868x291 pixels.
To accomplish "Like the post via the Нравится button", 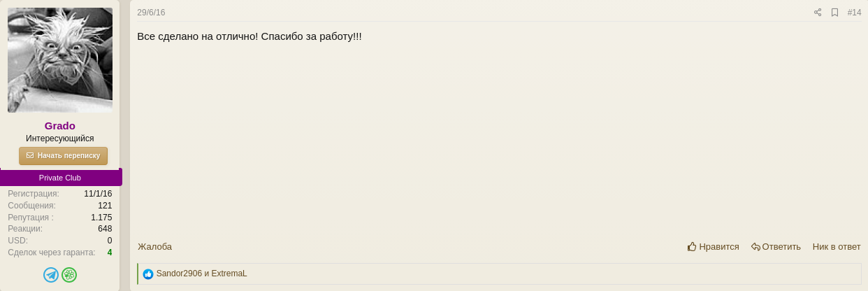I will coord(714,247).
